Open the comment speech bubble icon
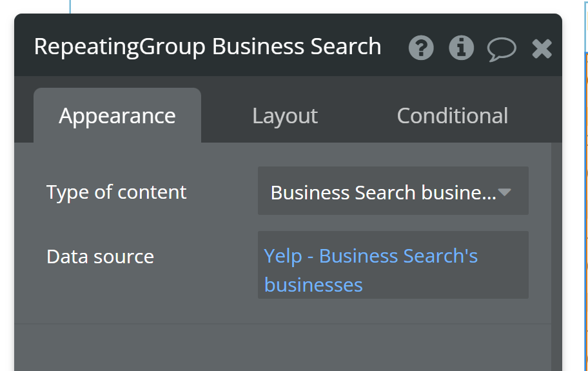This screenshot has width=588, height=371. coord(501,48)
